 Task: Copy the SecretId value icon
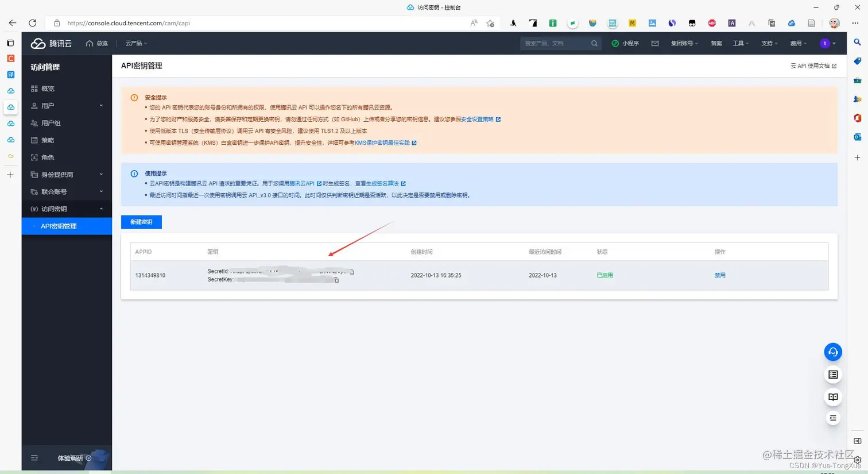[352, 272]
